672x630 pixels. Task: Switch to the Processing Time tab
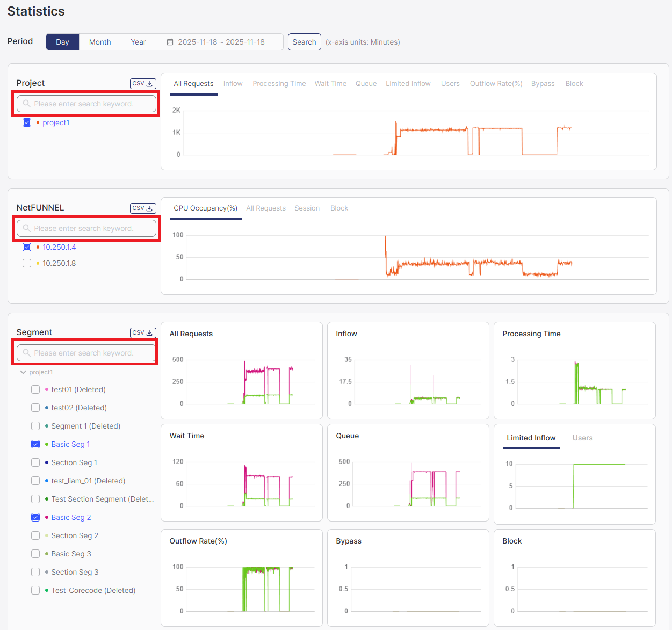pos(279,84)
